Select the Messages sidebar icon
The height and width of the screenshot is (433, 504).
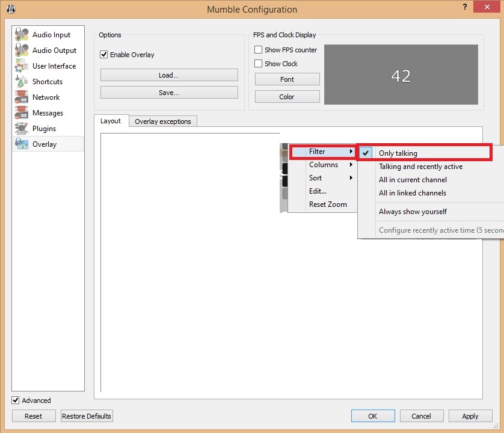pyautogui.click(x=22, y=112)
